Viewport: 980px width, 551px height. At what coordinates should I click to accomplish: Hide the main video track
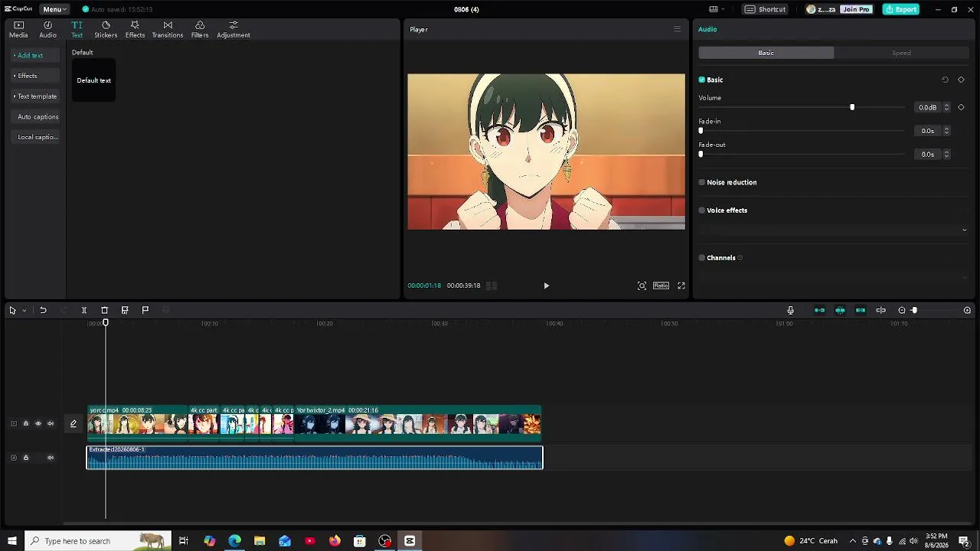38,423
